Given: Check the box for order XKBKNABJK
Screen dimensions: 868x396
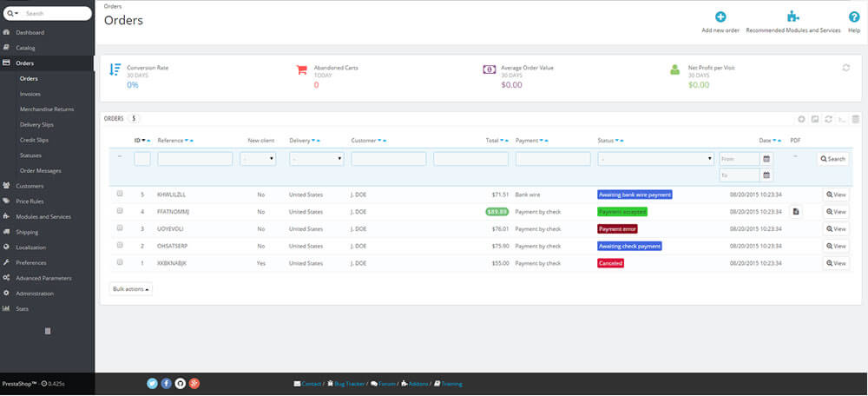Looking at the screenshot, I should [x=120, y=262].
